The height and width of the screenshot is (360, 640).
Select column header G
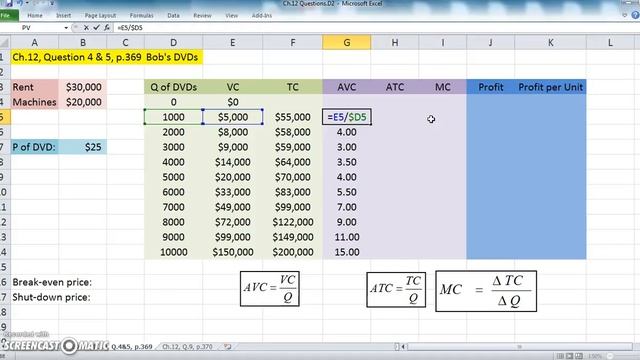pos(347,42)
